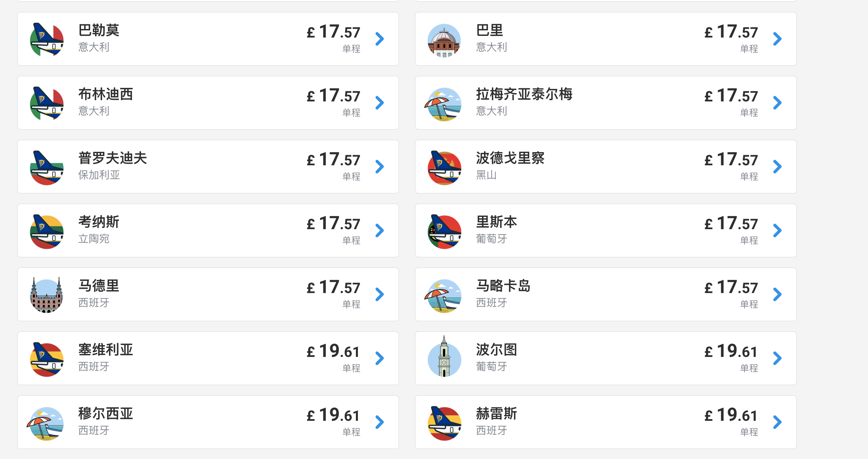Click the domed building icon for 巴里
Screen dimensions: 868x459
pos(444,40)
